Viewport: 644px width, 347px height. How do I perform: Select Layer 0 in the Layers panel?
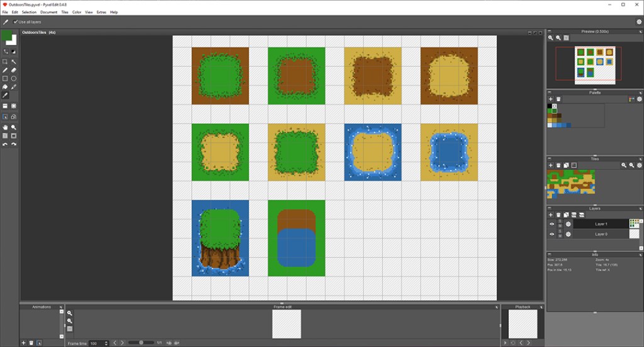click(x=601, y=234)
